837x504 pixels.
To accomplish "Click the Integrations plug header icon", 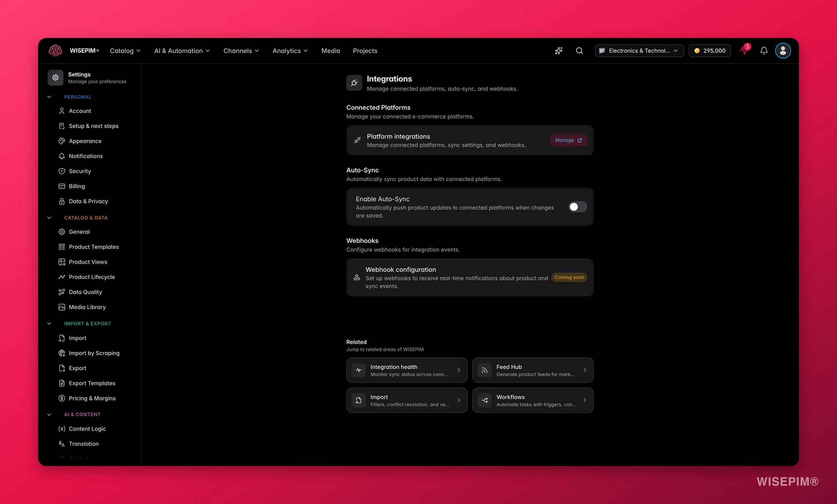I will [354, 83].
